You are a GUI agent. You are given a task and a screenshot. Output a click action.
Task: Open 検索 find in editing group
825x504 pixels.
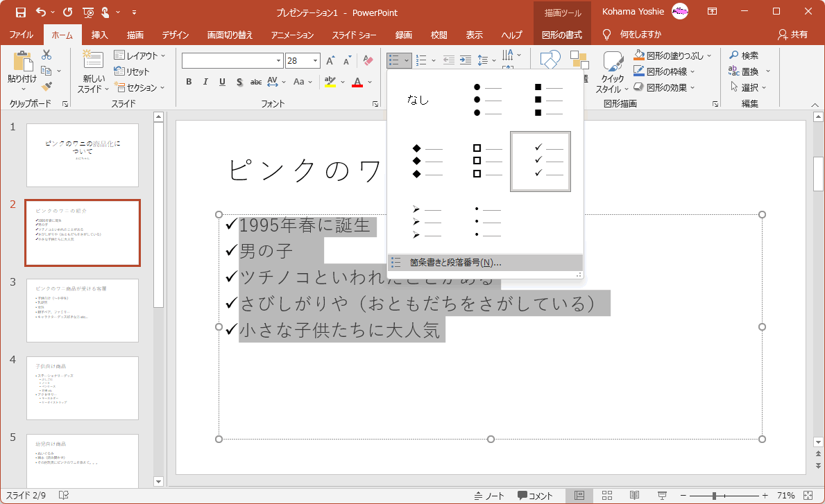pyautogui.click(x=744, y=55)
